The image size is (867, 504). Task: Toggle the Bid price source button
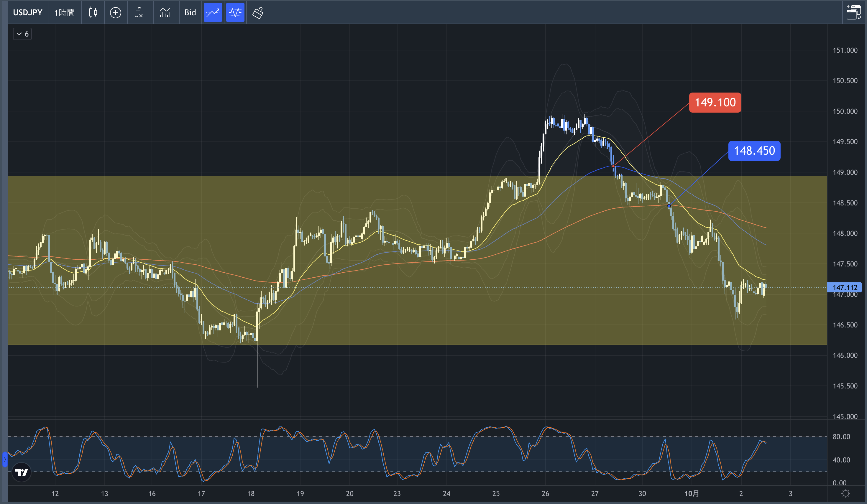tap(190, 13)
